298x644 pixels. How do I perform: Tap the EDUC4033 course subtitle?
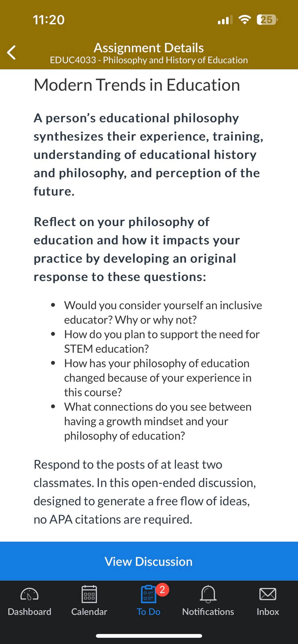pyautogui.click(x=149, y=60)
